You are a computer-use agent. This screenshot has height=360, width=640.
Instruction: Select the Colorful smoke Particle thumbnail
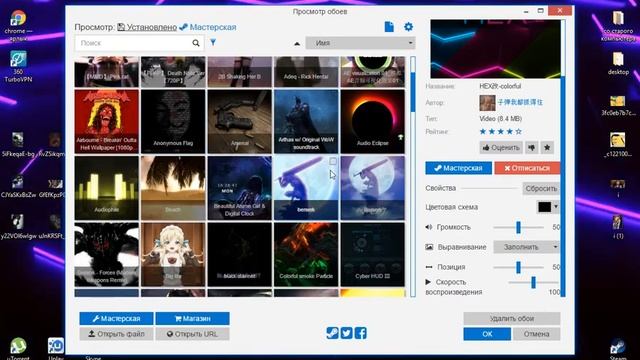(x=306, y=254)
